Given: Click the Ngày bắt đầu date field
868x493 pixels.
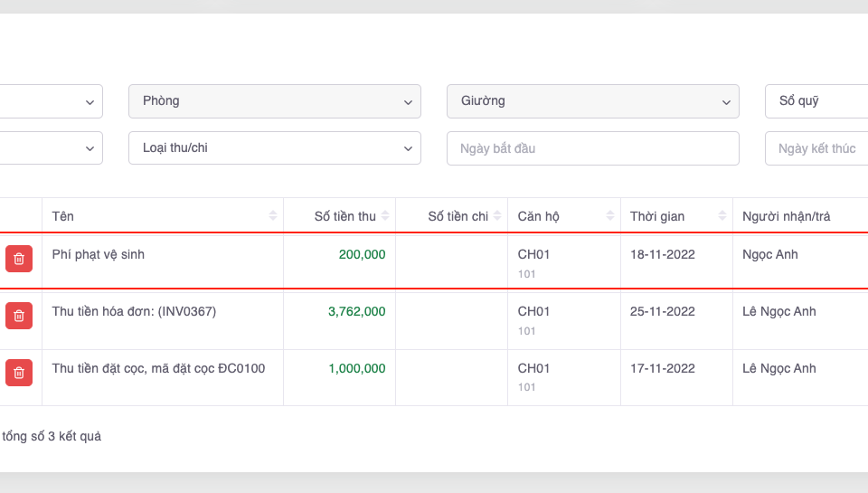Looking at the screenshot, I should coord(593,148).
